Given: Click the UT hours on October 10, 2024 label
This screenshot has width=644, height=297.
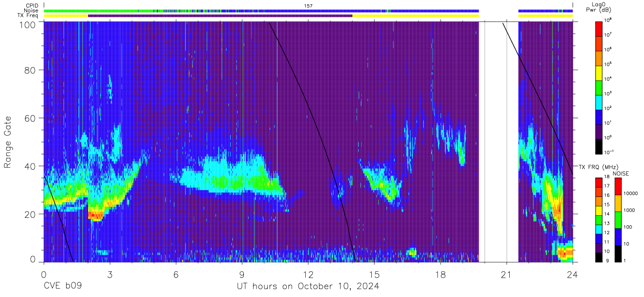Looking at the screenshot, I should [308, 287].
